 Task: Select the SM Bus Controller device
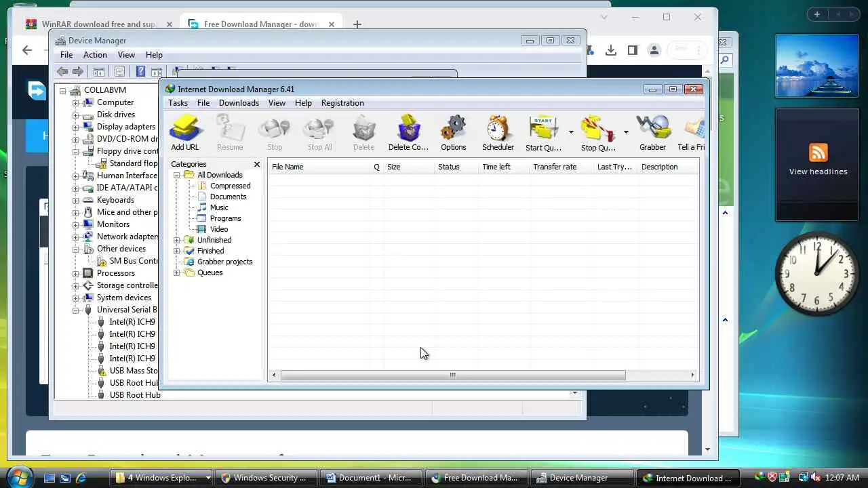(x=134, y=261)
